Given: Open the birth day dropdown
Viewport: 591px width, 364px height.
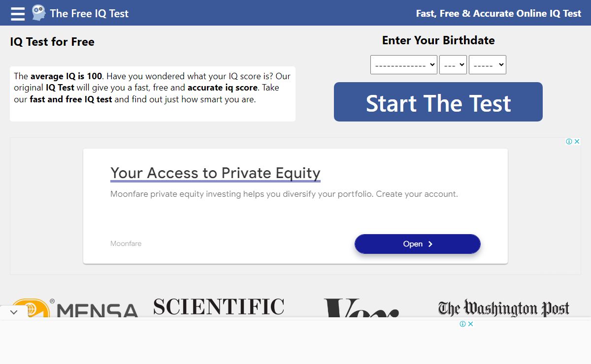Looking at the screenshot, I should coord(453,65).
